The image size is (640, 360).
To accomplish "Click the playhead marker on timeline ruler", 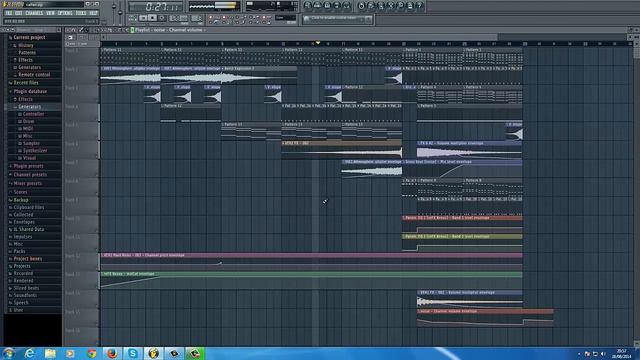I will tap(318, 42).
